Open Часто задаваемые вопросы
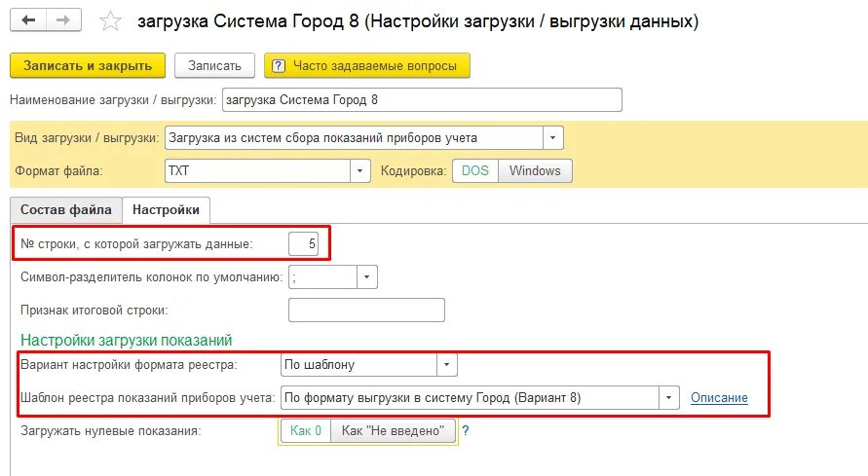Screen dimensions: 868x476 click(367, 65)
